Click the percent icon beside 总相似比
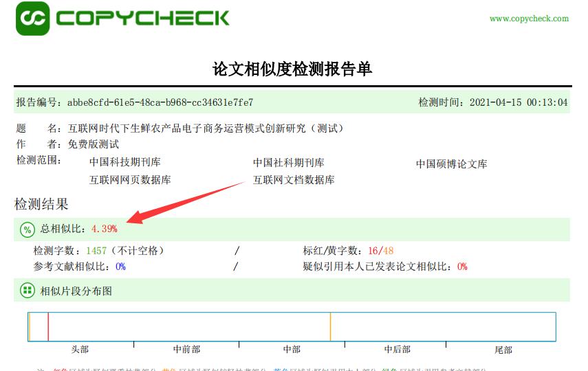The image size is (588, 371). coord(27,229)
